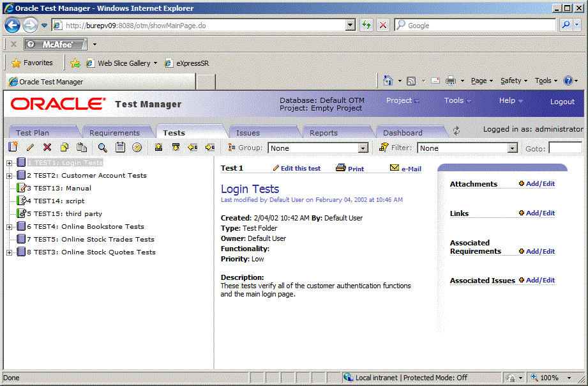Open the Group dropdown
This screenshot has width=588, height=386.
click(x=363, y=148)
